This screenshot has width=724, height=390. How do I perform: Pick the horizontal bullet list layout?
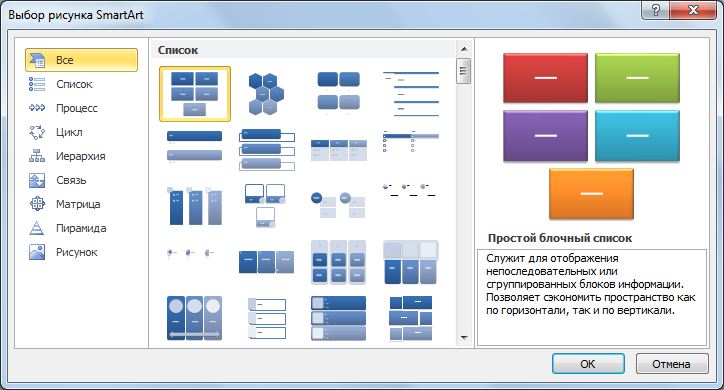[x=338, y=150]
